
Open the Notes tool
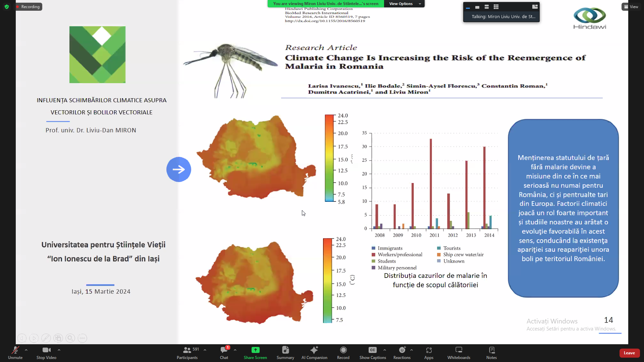click(x=491, y=352)
